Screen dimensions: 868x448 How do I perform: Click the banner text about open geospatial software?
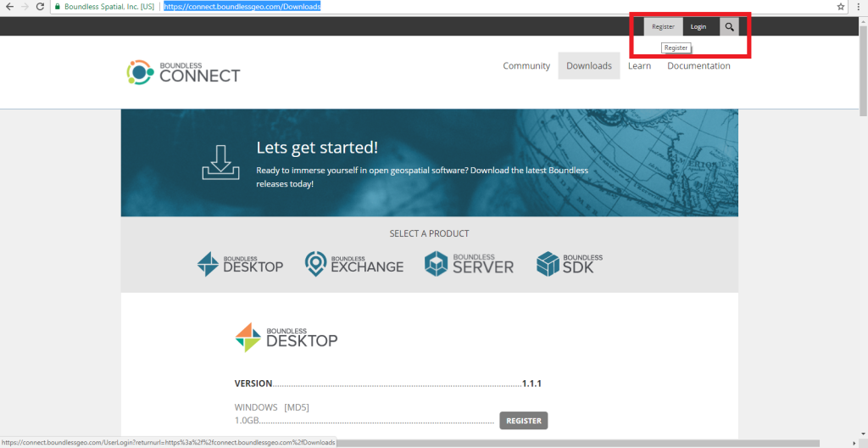422,176
